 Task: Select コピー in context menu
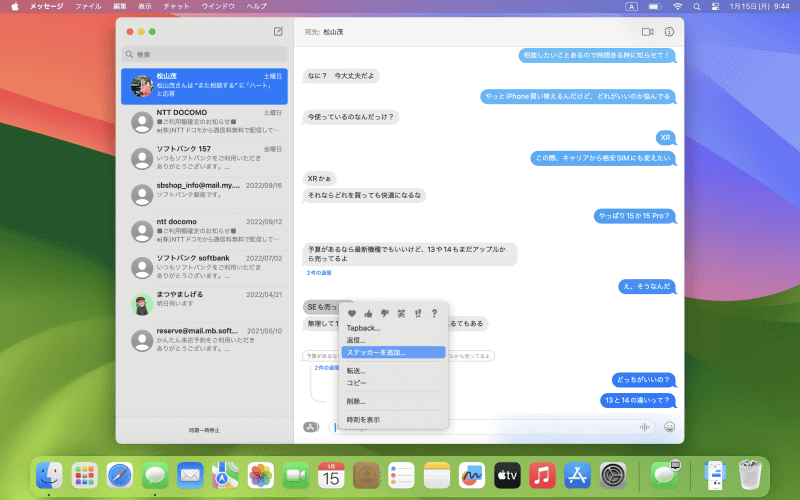click(x=393, y=383)
